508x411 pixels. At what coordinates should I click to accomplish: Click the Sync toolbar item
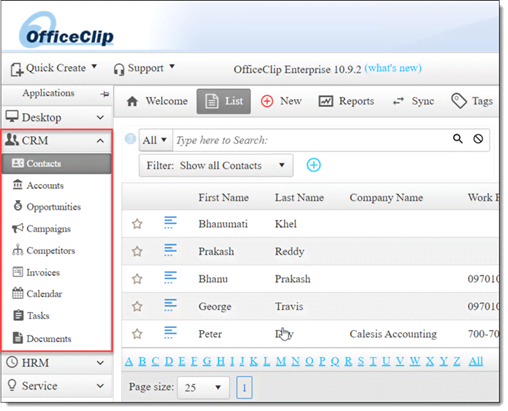click(x=413, y=101)
